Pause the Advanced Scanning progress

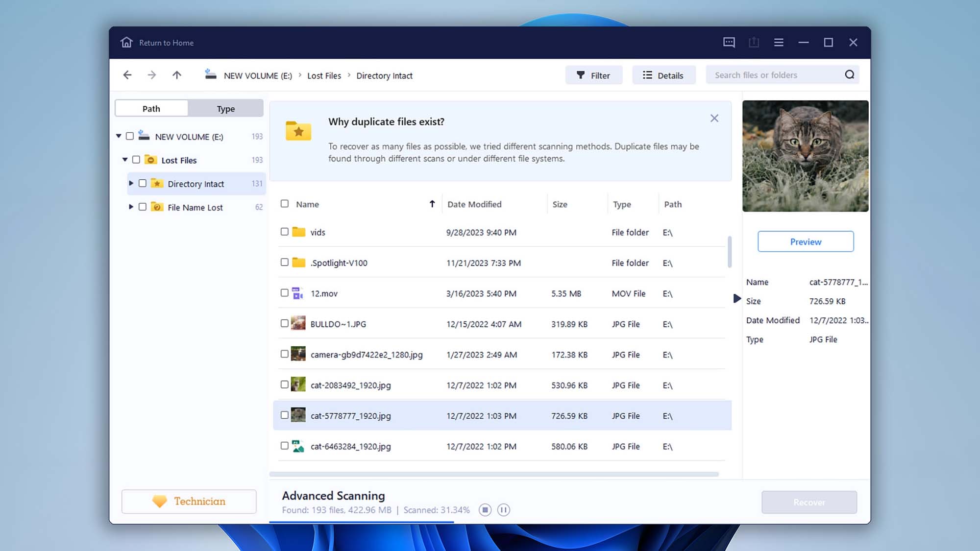[x=503, y=509]
